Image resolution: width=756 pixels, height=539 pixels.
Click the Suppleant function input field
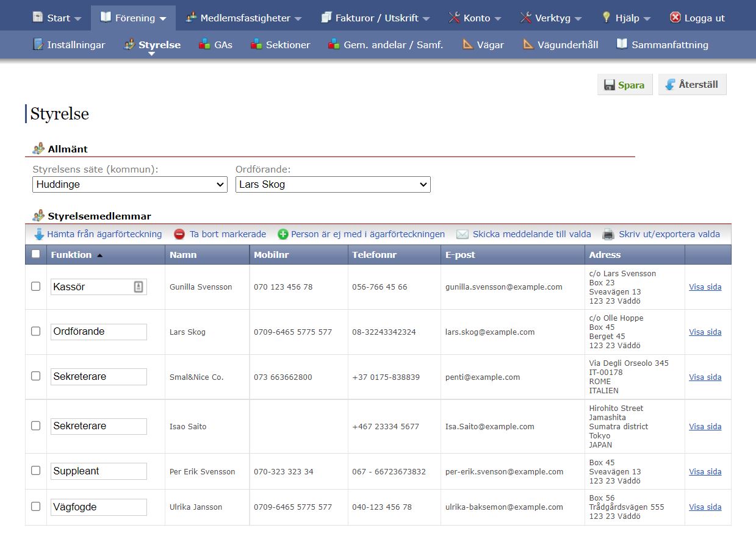tap(98, 471)
